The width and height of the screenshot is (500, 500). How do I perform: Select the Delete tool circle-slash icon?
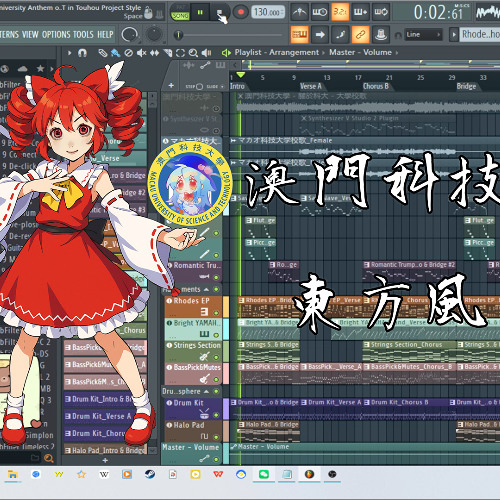tap(129, 53)
